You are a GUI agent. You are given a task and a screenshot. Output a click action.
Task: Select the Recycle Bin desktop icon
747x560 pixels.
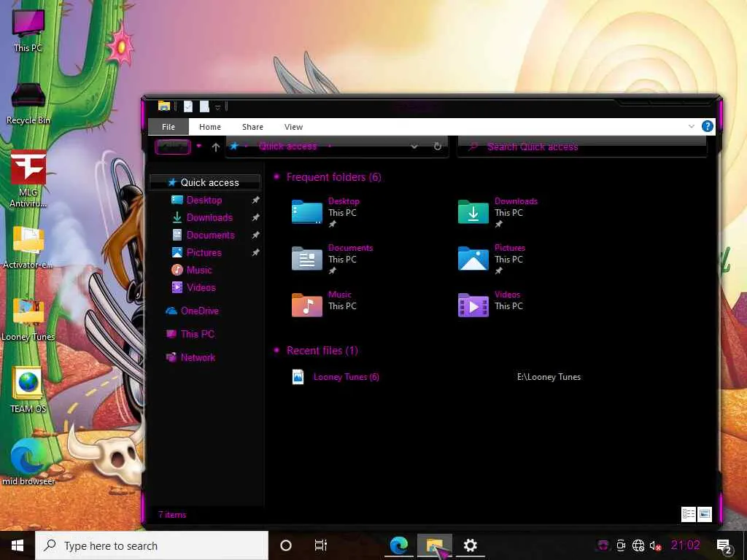pos(28,104)
